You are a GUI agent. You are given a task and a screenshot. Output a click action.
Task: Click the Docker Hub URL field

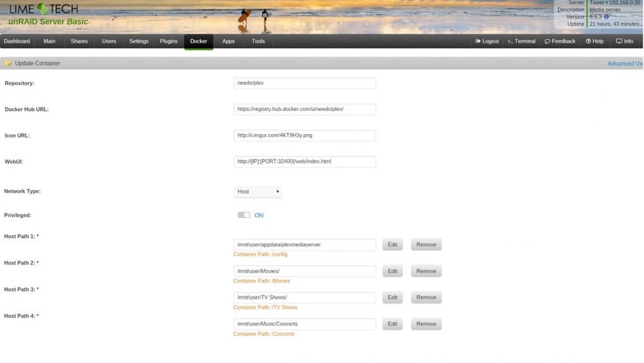coord(305,110)
